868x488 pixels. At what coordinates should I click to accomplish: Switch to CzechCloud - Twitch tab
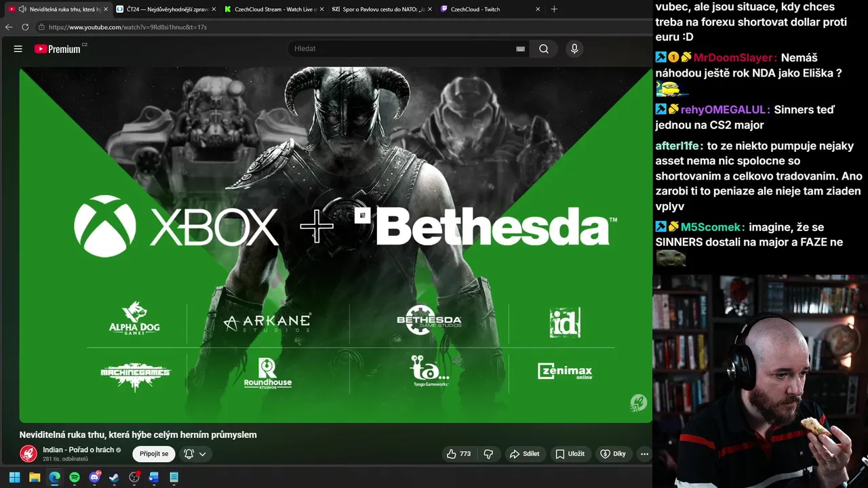(x=490, y=9)
